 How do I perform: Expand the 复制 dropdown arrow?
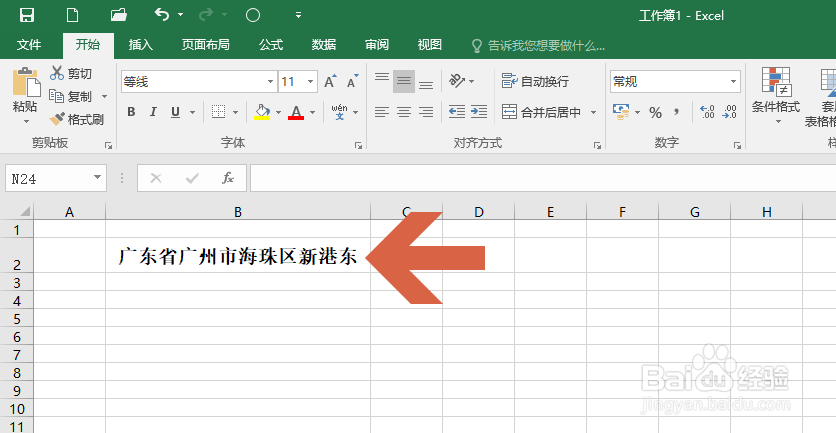click(x=104, y=97)
